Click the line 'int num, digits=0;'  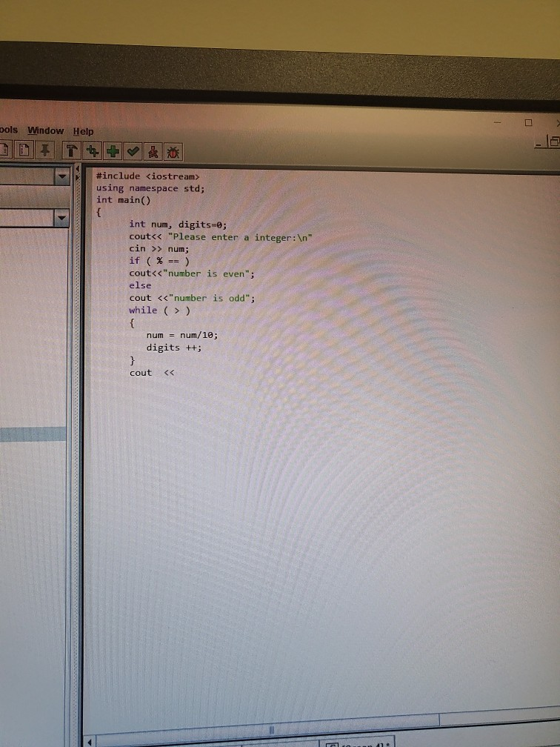[178, 225]
